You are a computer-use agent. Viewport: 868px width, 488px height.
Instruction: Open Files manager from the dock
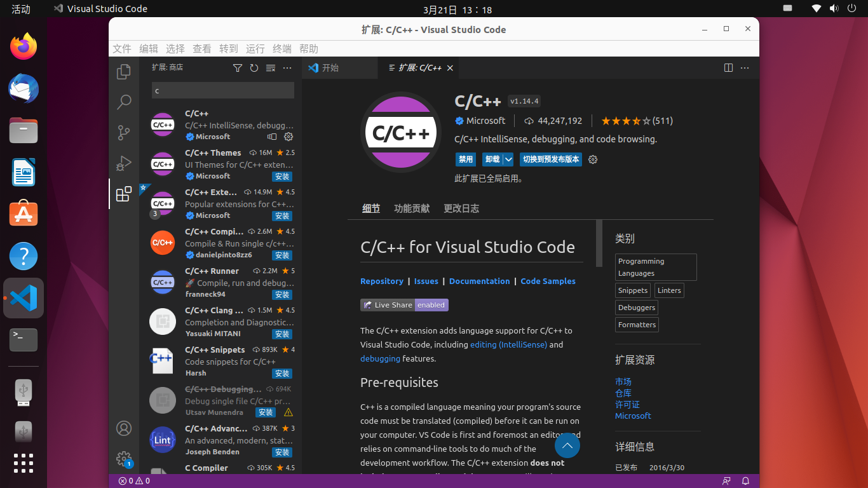coord(24,130)
